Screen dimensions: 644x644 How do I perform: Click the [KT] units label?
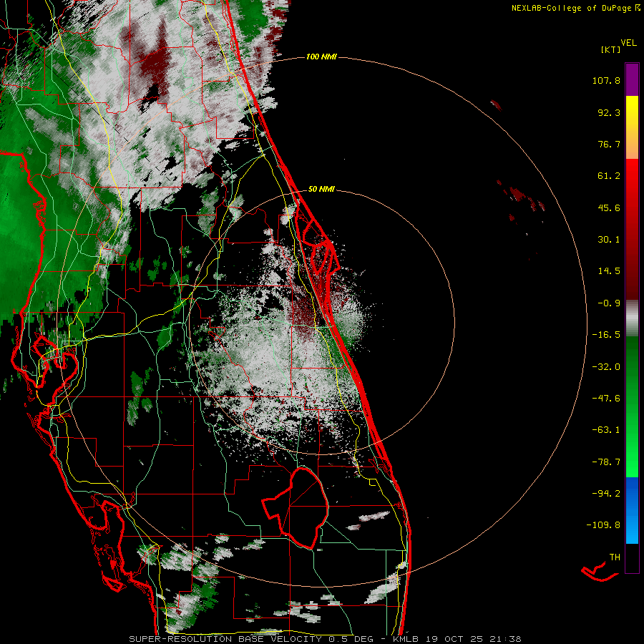611,49
